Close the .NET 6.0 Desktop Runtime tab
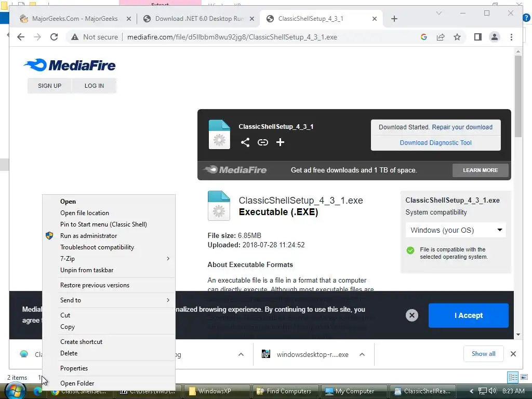532x399 pixels. pyautogui.click(x=252, y=19)
